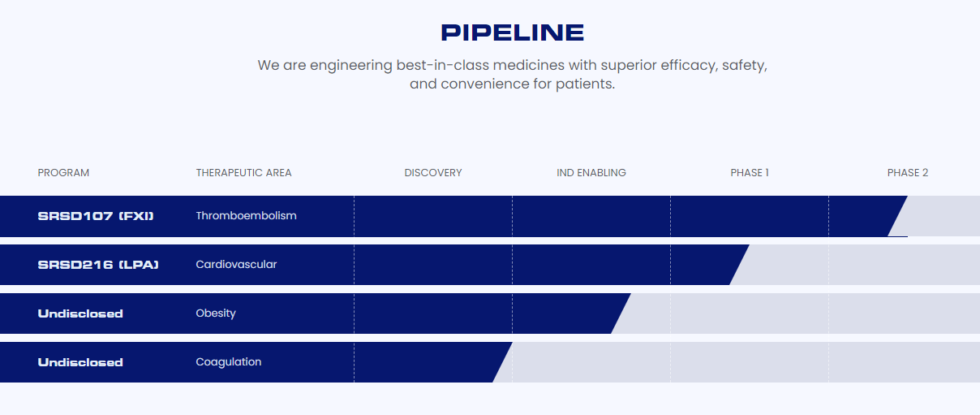Screen dimensions: 980x415
Task: Open the SRSD107 (FXI) program
Action: click(x=96, y=216)
